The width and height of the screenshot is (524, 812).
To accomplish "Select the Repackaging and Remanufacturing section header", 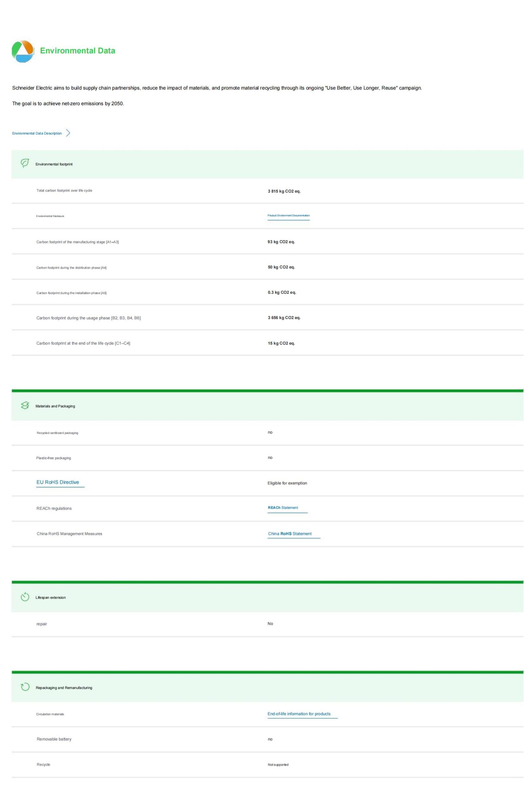I will 64,687.
